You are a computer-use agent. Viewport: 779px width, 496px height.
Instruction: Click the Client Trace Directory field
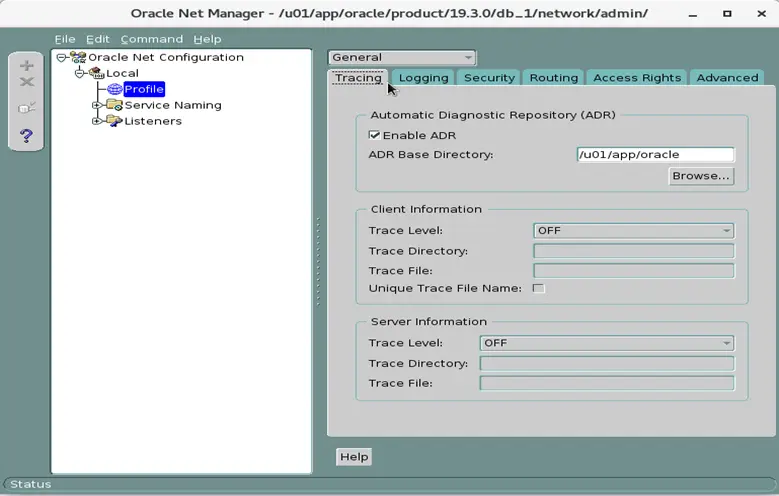[633, 251]
